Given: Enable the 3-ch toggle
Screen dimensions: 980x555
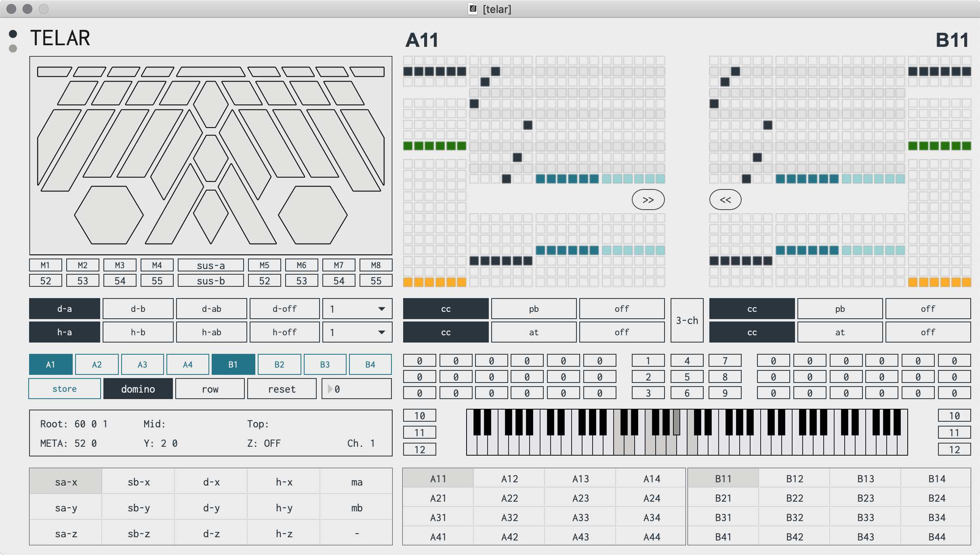Looking at the screenshot, I should [x=687, y=320].
